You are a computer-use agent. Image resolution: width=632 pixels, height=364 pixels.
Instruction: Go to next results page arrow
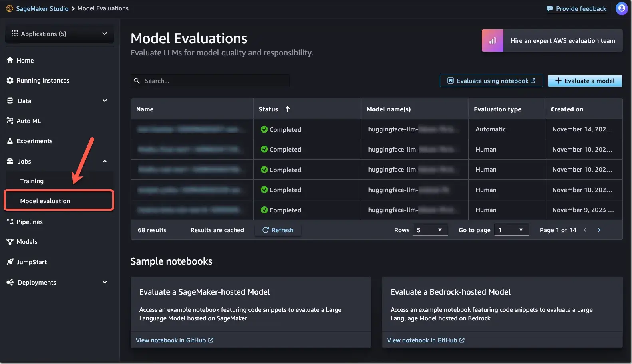[x=599, y=230]
